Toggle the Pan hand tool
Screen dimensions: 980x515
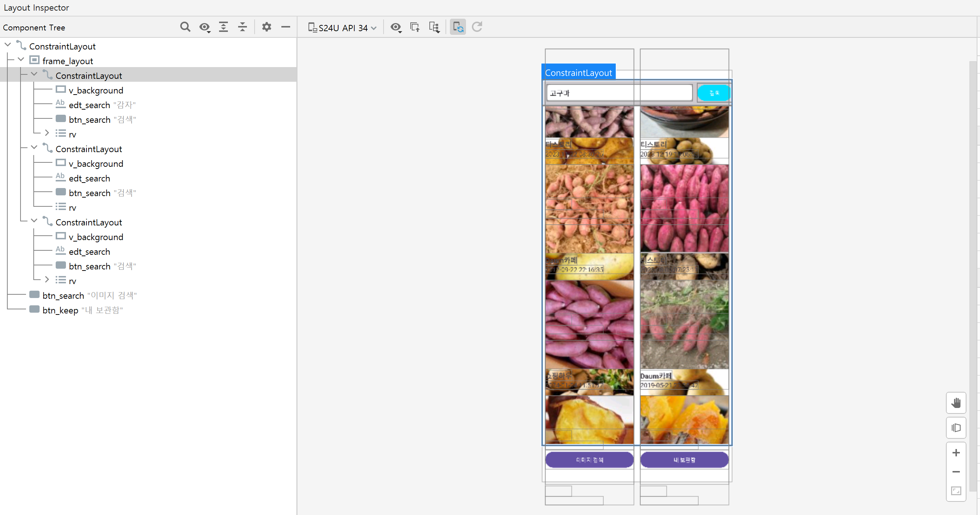click(956, 403)
